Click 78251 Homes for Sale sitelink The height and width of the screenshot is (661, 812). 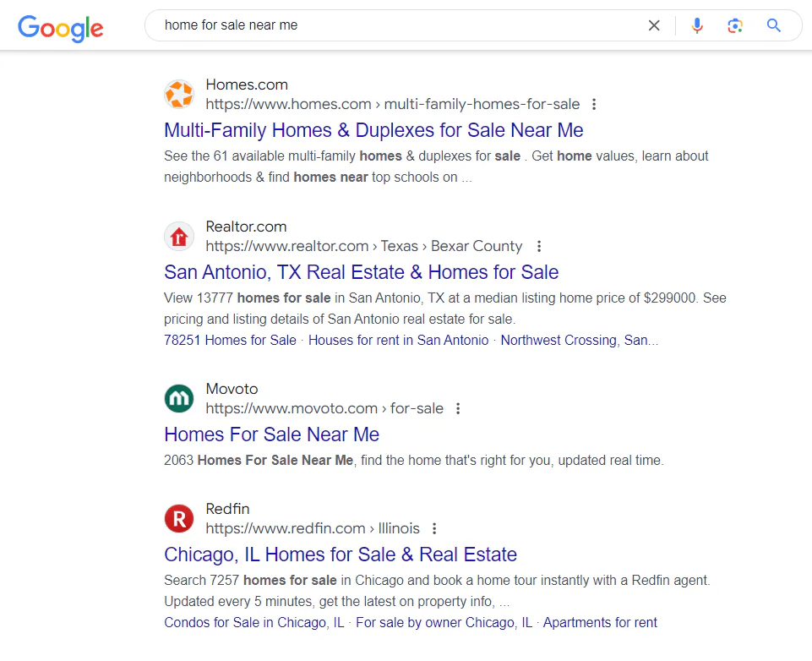[x=230, y=341]
